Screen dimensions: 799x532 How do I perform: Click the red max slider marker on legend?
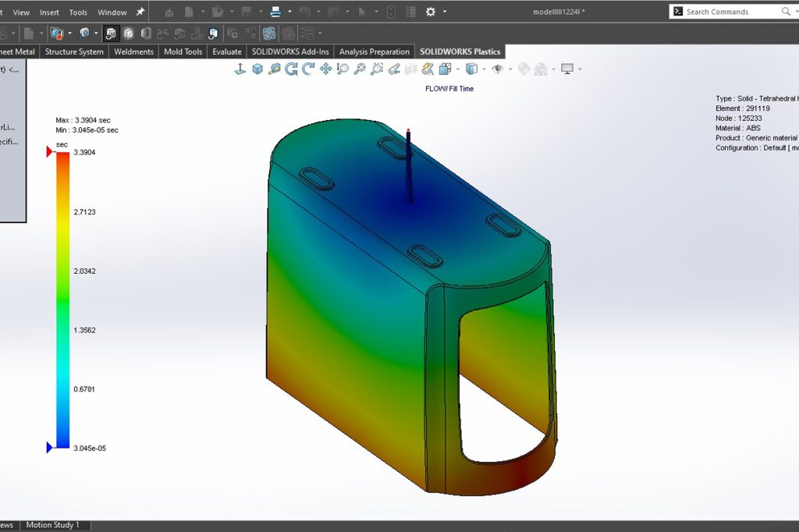(49, 151)
